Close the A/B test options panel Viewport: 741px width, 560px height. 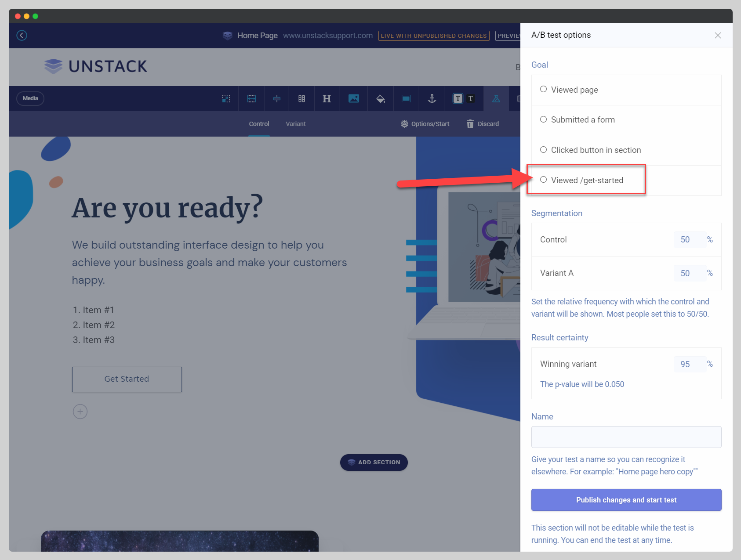717,35
